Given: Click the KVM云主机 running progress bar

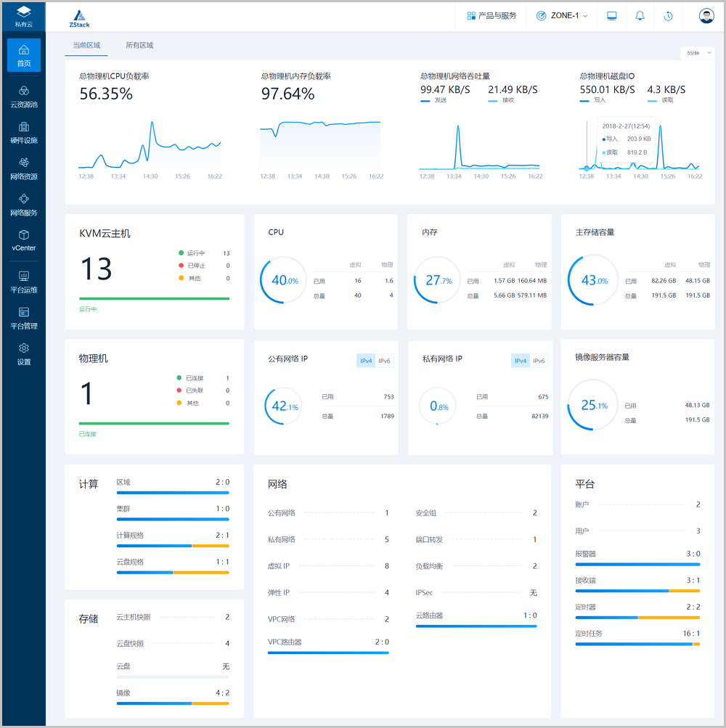Looking at the screenshot, I should pyautogui.click(x=154, y=298).
